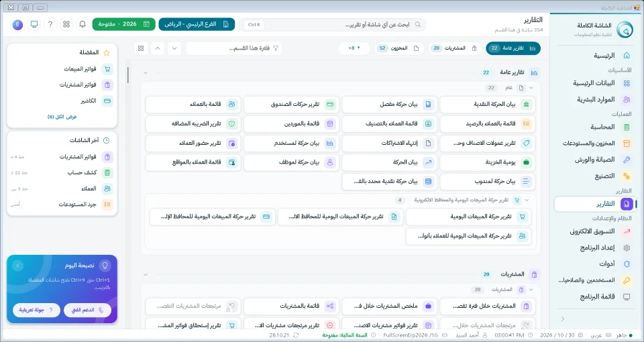Collapse the عام subgroup chevron
The image size is (644, 342).
531,88
